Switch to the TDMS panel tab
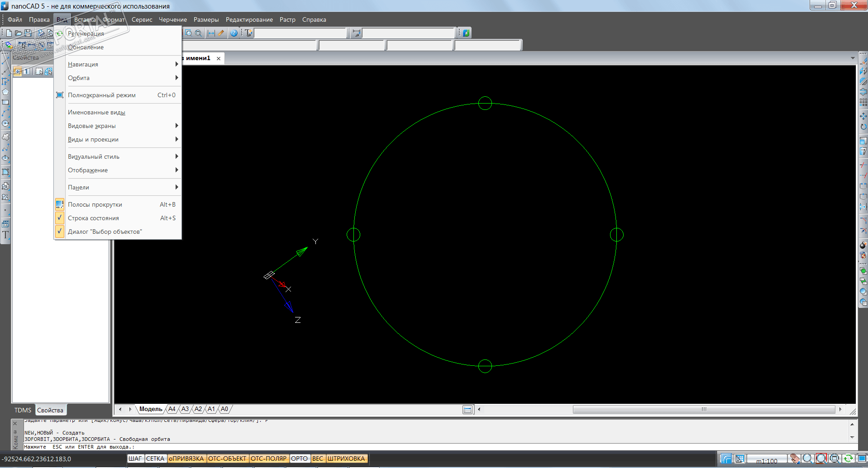 coord(23,410)
